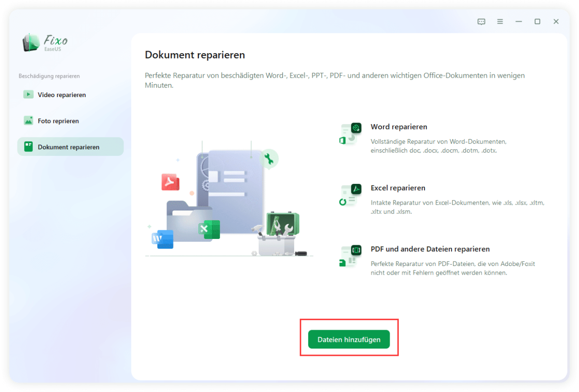
Task: Open the feedback chat icon
Action: [481, 21]
